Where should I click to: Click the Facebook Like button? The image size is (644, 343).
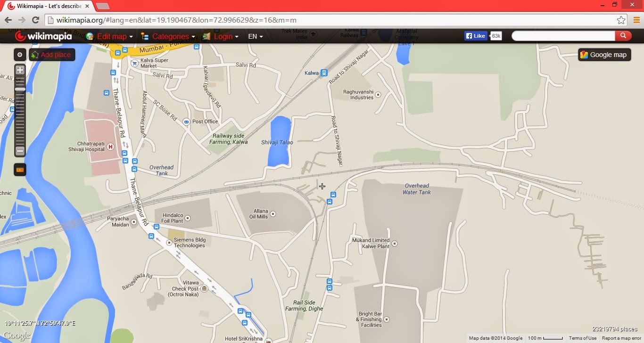point(476,36)
